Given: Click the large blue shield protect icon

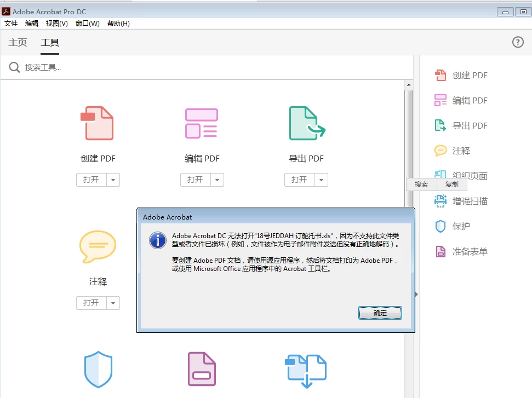Looking at the screenshot, I should [98, 369].
